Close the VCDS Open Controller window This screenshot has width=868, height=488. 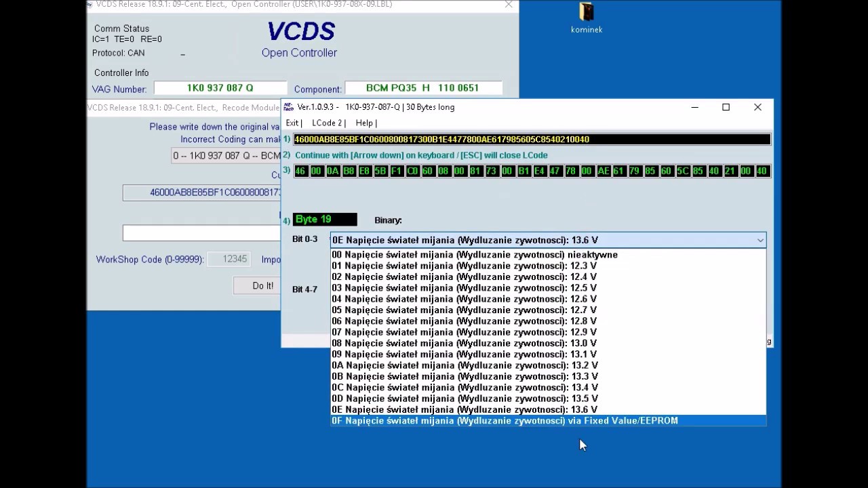[x=509, y=5]
